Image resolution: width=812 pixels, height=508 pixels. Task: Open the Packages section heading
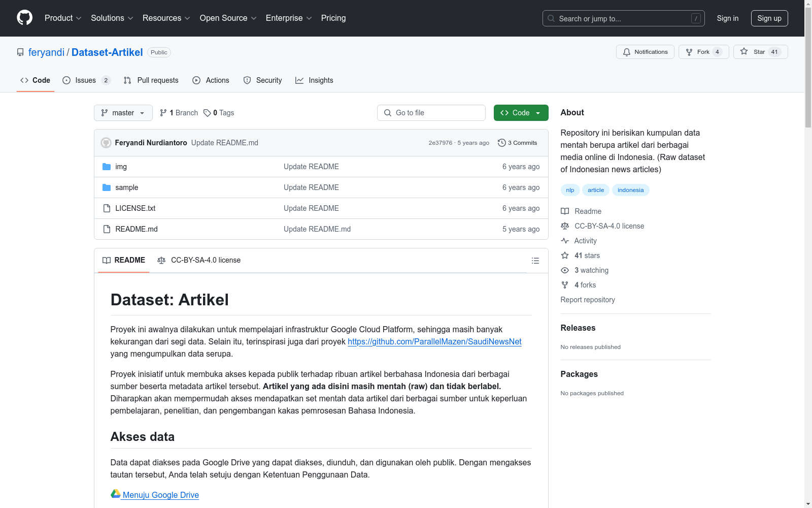click(579, 374)
